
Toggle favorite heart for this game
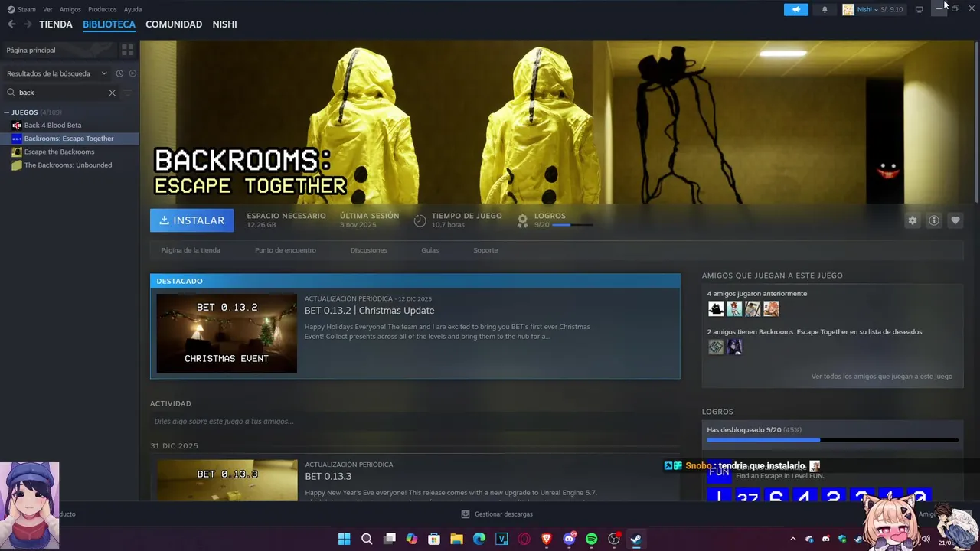pyautogui.click(x=955, y=220)
